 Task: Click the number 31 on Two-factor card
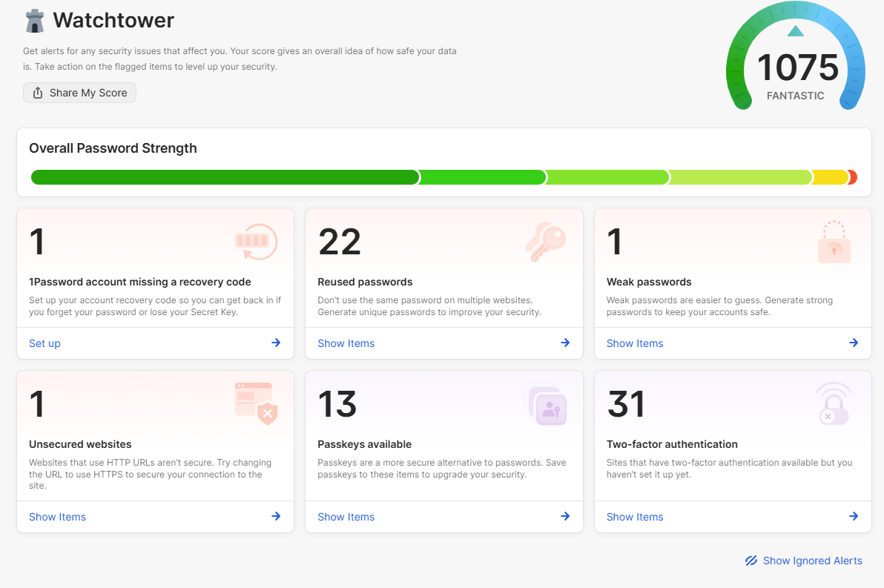point(626,404)
